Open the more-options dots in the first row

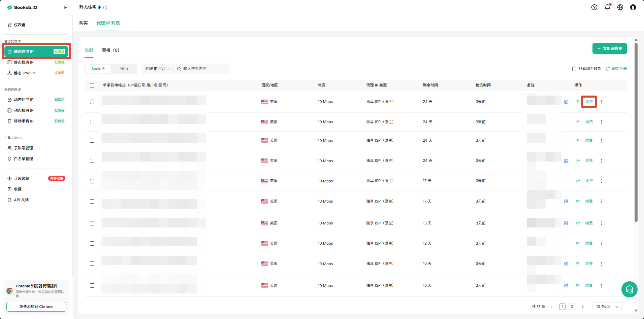coord(601,102)
